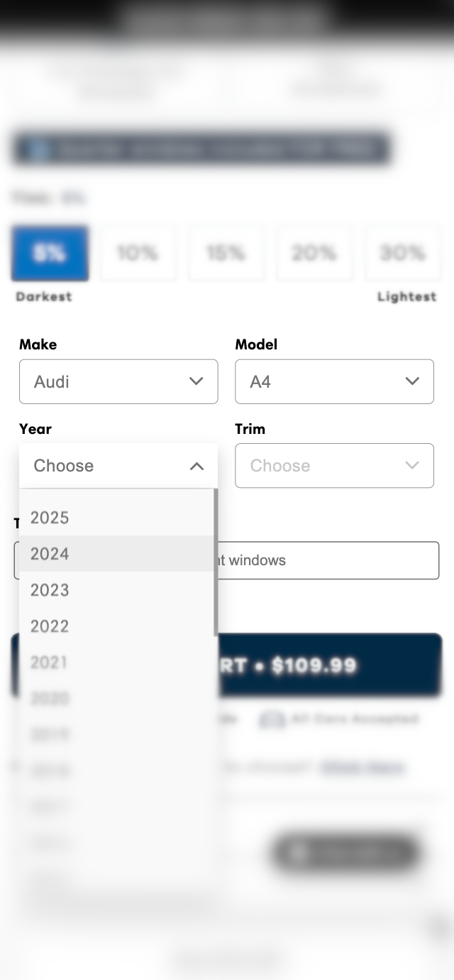The width and height of the screenshot is (454, 980).
Task: Click the chevron arrow in the Trim field
Action: click(x=412, y=466)
